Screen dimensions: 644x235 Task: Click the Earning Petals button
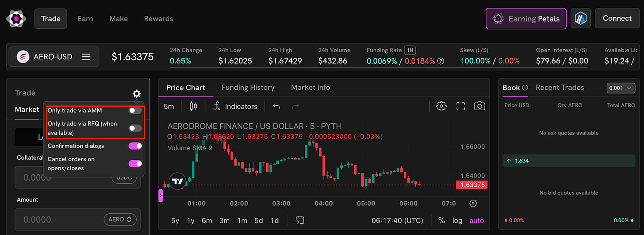pyautogui.click(x=526, y=19)
